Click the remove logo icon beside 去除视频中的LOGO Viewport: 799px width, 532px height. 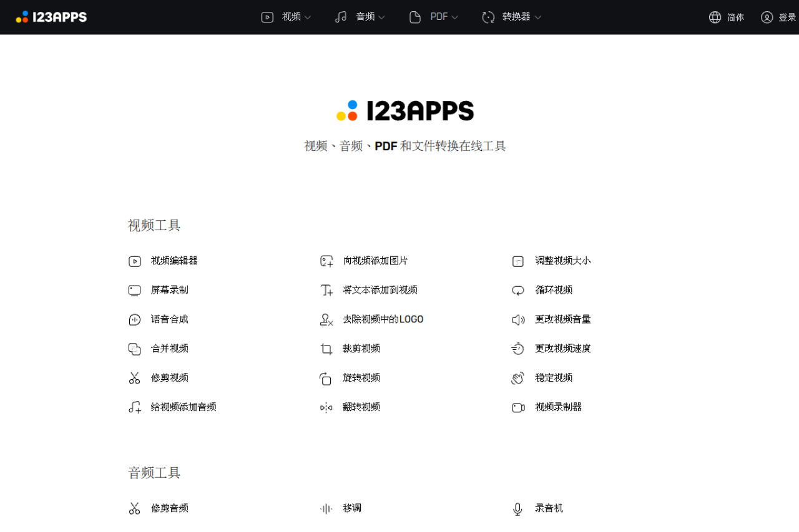(326, 320)
